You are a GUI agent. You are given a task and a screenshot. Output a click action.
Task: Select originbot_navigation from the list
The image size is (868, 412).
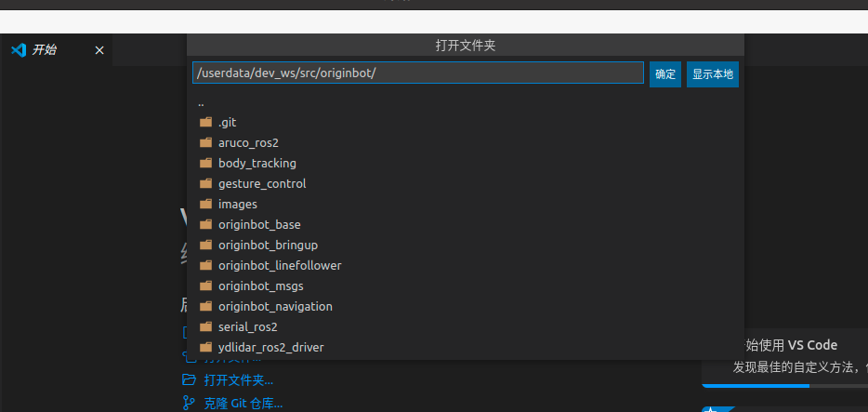coord(275,306)
